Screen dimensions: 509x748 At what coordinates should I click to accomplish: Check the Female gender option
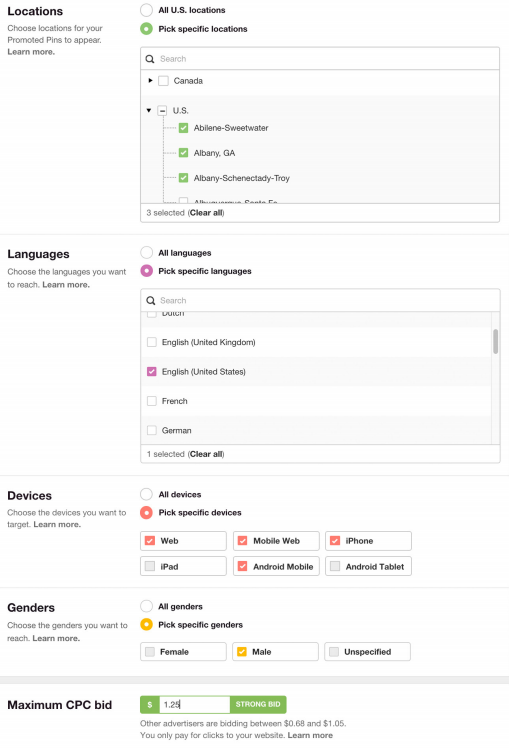(183, 652)
